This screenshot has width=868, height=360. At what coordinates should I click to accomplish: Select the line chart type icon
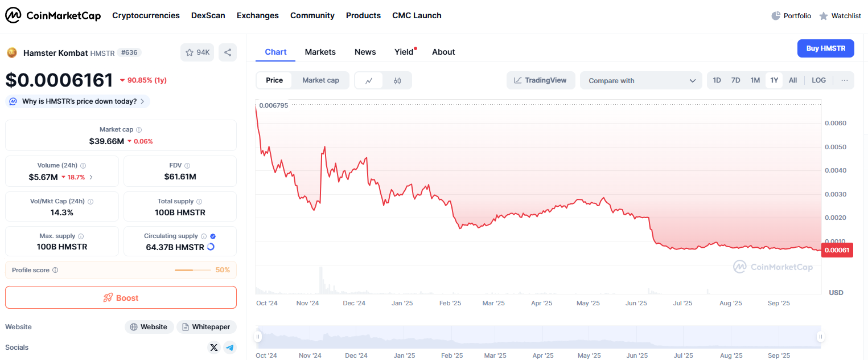click(x=369, y=80)
